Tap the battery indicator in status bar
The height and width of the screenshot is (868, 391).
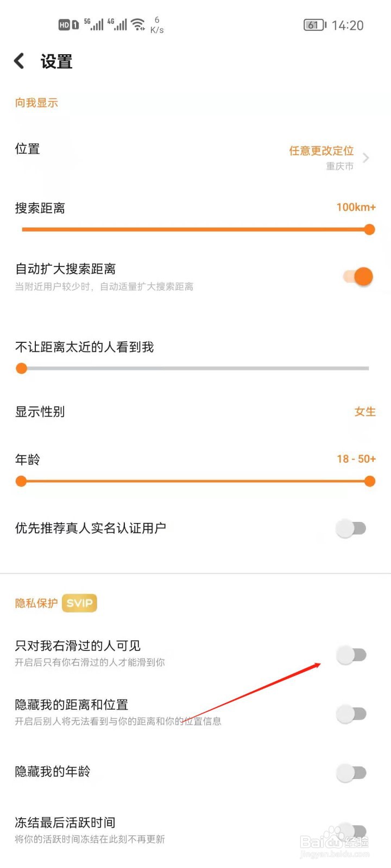315,25
